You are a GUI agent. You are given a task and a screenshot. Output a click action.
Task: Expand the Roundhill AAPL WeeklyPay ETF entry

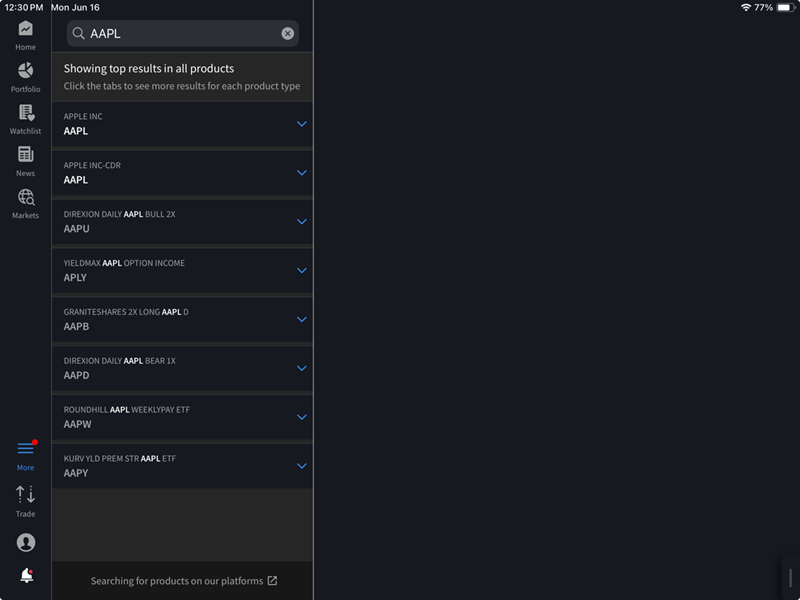[x=301, y=417]
